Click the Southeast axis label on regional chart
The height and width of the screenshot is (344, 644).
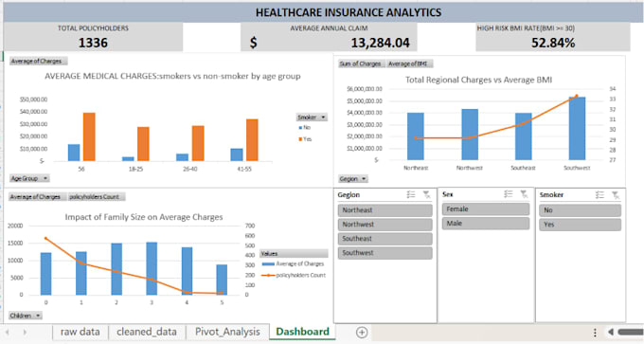[x=523, y=168]
